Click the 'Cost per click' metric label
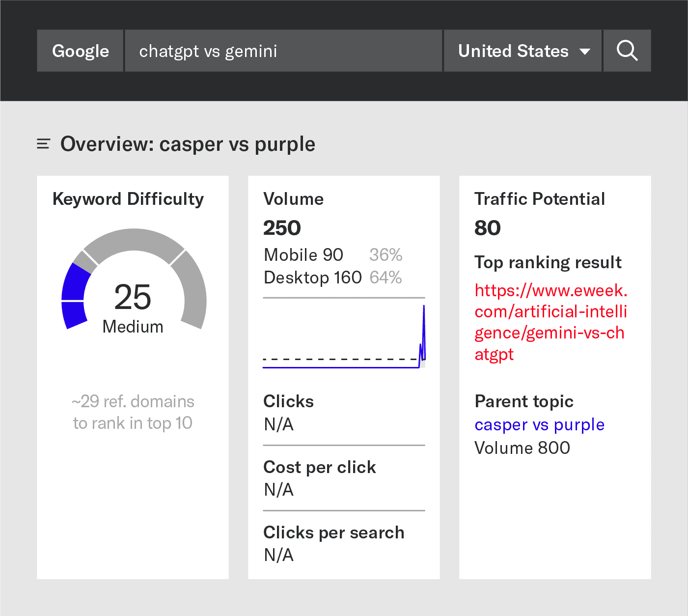688x616 pixels. coord(320,467)
